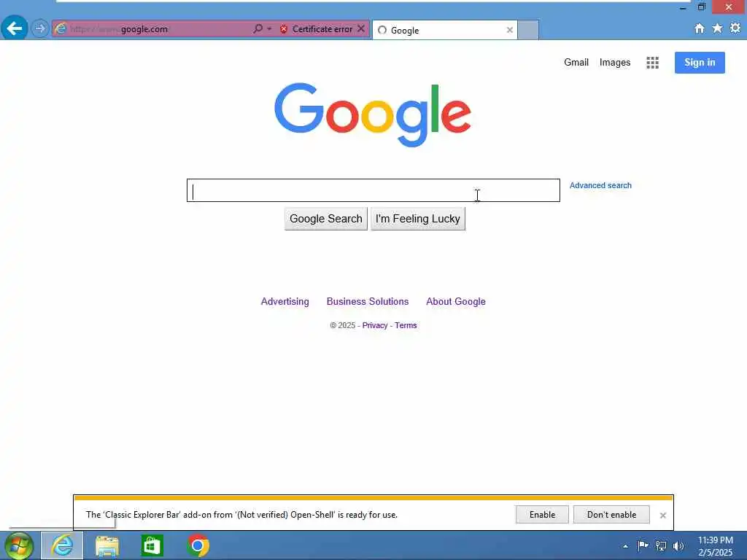This screenshot has width=747, height=560.
Task: Open the Home page icon
Action: [699, 28]
